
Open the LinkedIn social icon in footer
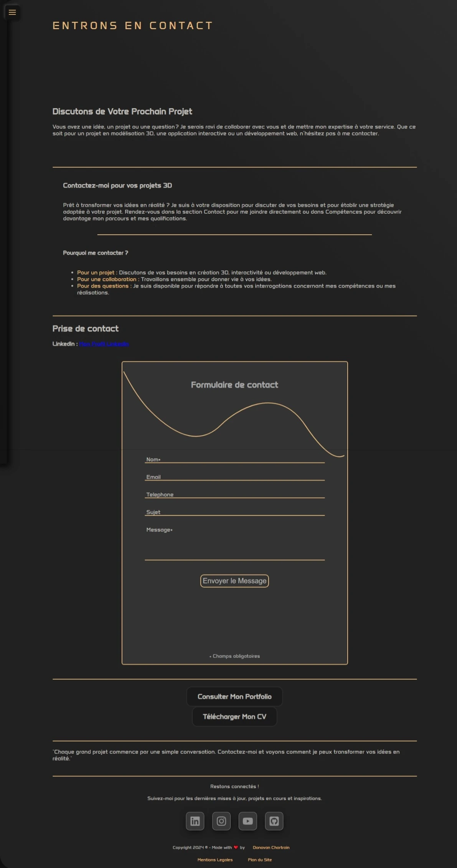pos(195,821)
